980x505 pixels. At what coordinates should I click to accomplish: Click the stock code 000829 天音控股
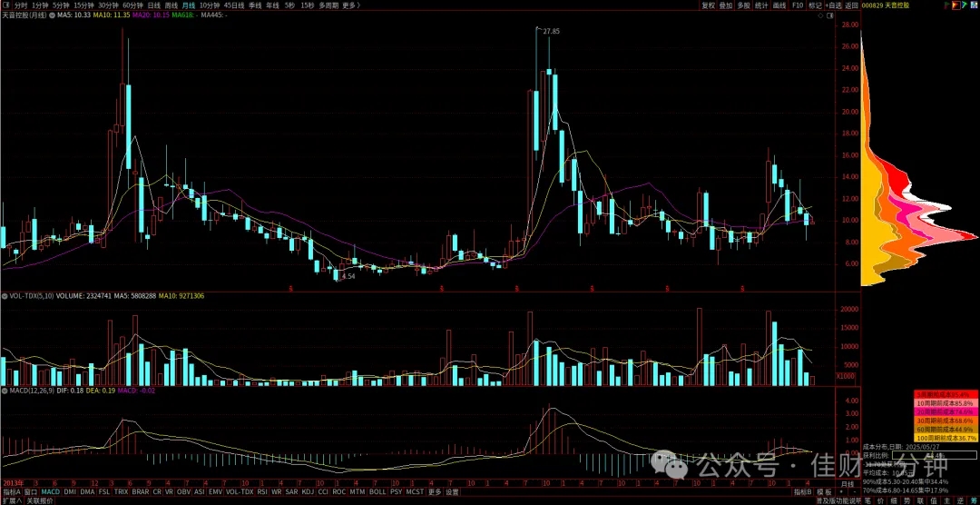point(885,5)
